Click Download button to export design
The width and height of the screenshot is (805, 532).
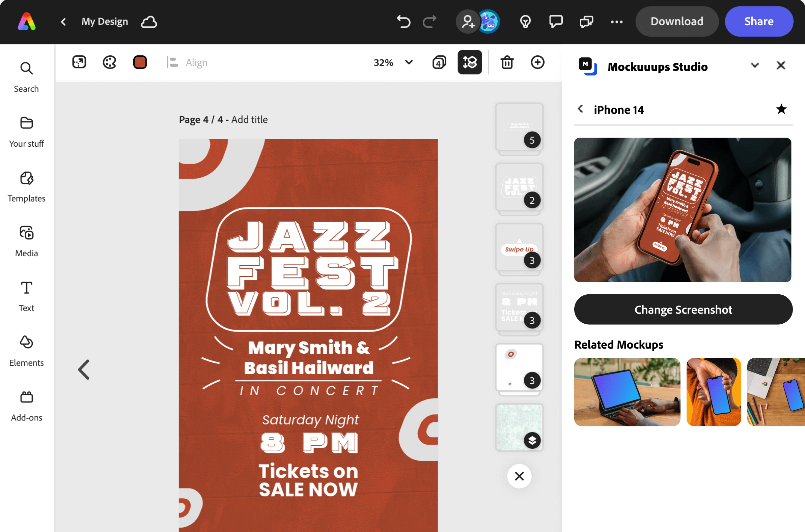(x=676, y=22)
